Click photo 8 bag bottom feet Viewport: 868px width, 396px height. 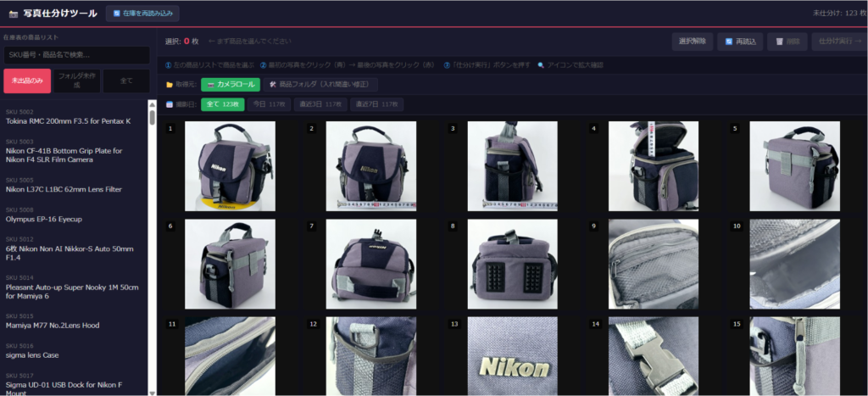point(513,265)
